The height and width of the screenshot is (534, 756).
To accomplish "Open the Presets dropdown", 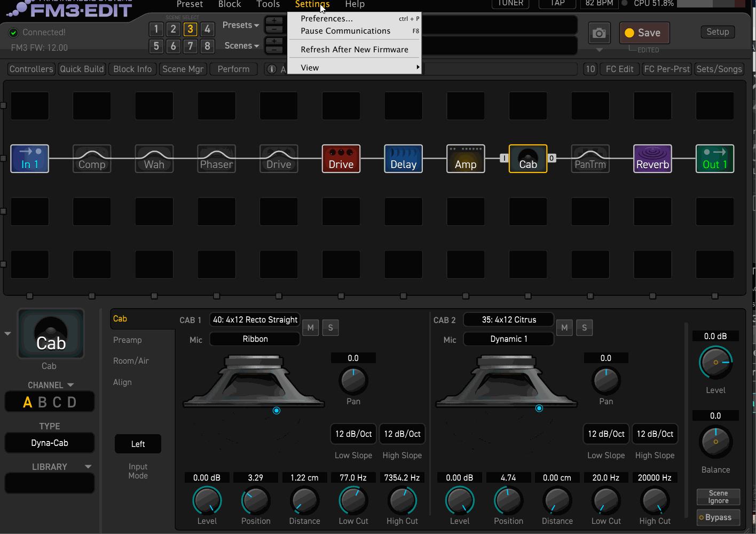I will 241,25.
